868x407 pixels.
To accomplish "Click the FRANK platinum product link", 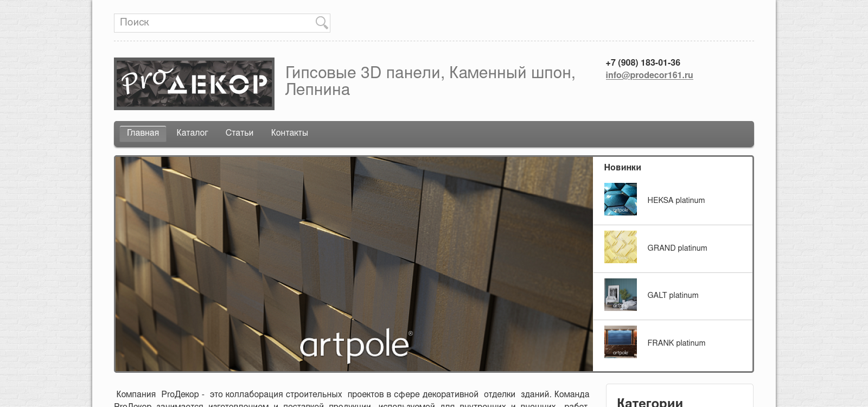I will coord(676,343).
